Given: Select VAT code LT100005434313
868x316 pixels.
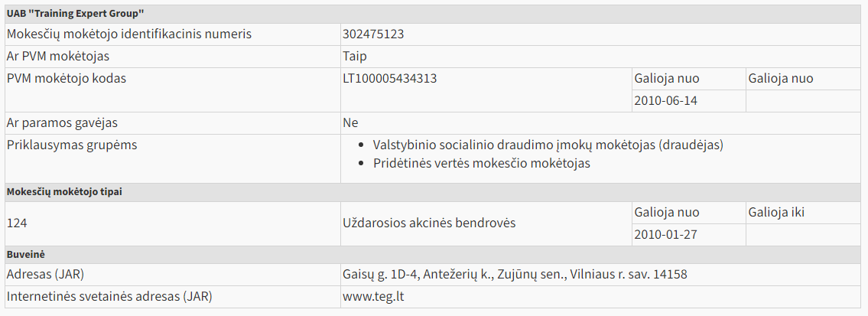Looking at the screenshot, I should click(390, 79).
